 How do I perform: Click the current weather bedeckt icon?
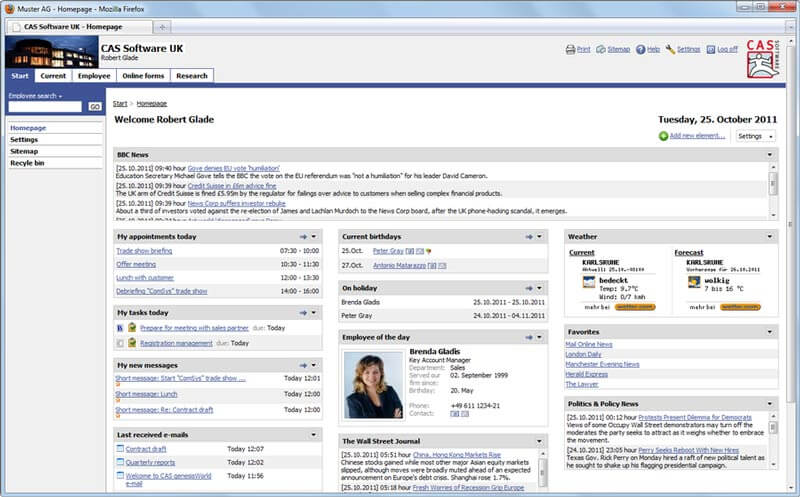click(589, 282)
